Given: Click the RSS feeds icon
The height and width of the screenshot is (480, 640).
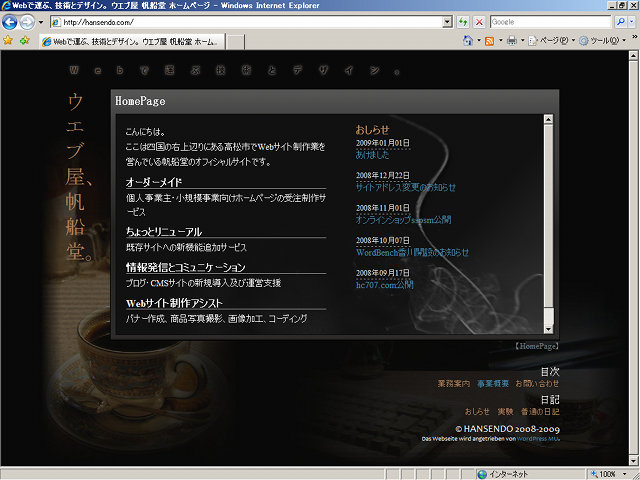Looking at the screenshot, I should point(490,41).
